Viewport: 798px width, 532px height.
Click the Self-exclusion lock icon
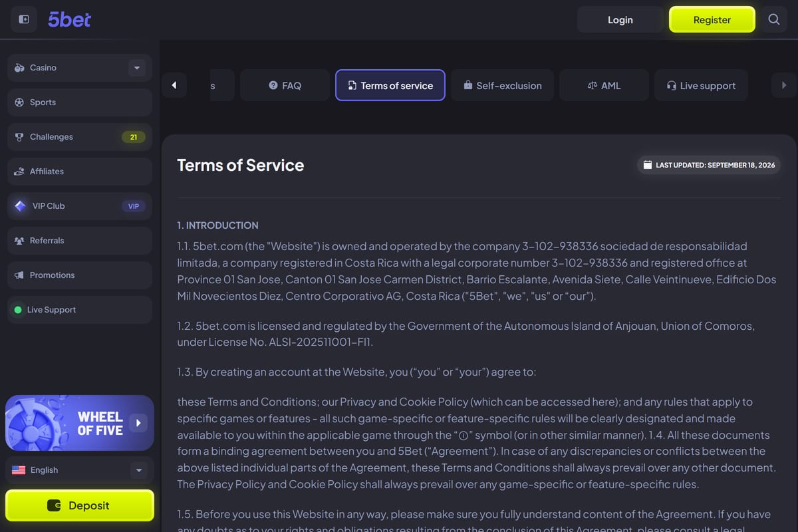(467, 86)
